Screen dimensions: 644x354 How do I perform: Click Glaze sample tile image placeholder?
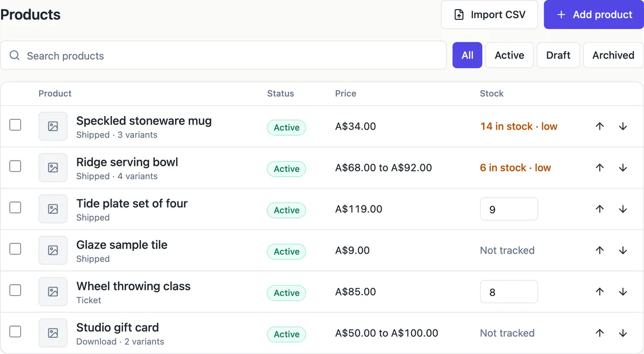pos(53,250)
